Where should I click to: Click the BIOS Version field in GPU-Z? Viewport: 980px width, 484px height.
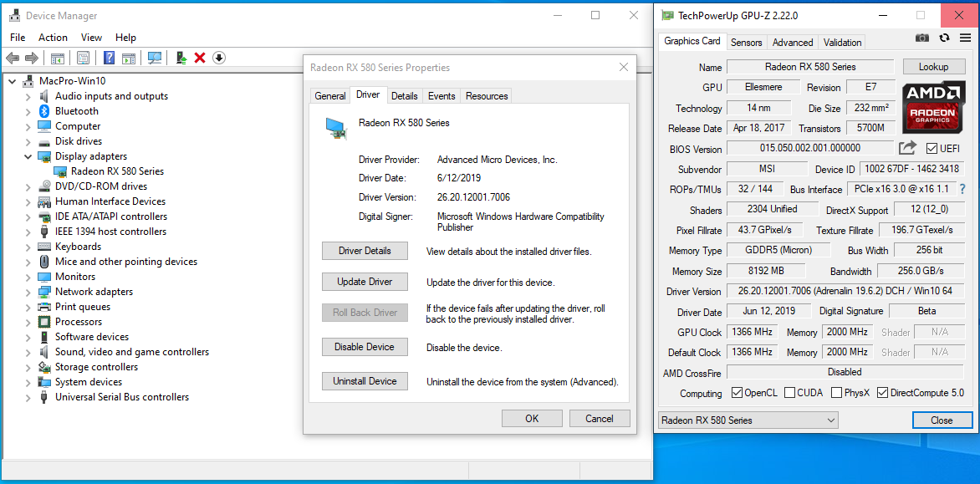810,149
